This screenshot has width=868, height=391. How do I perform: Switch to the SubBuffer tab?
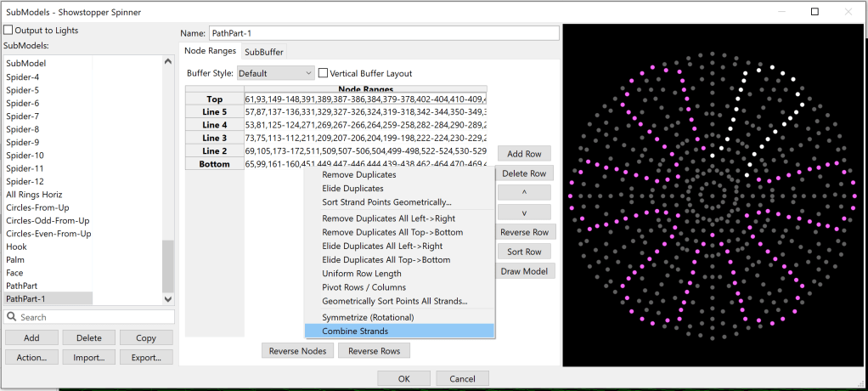tap(264, 52)
